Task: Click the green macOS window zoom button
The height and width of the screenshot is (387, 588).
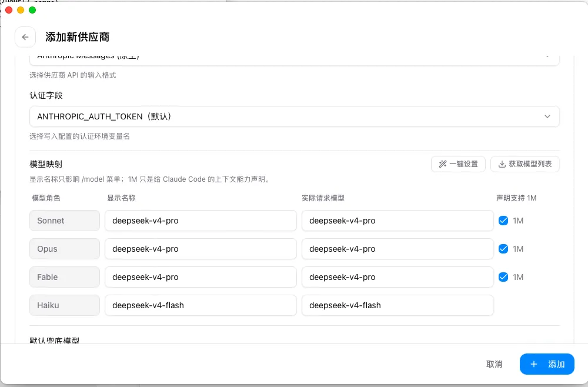Action: 32,10
